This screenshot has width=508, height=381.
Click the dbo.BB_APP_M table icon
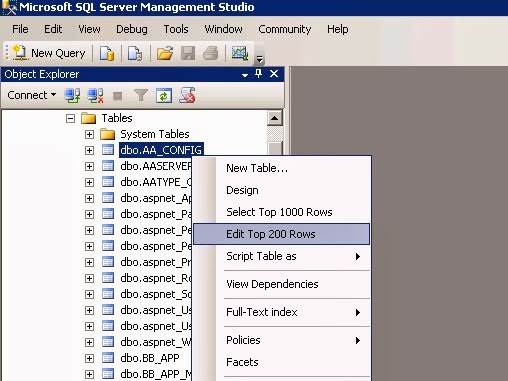coord(108,374)
